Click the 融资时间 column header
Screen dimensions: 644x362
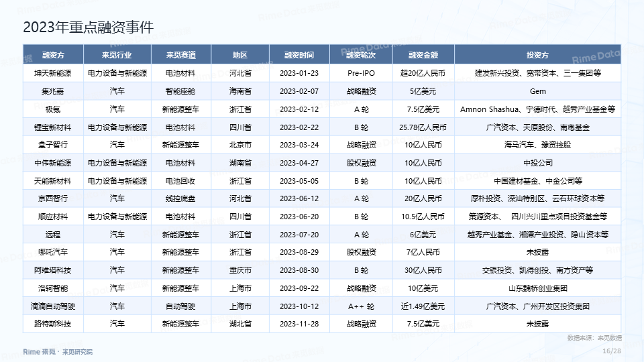(299, 55)
